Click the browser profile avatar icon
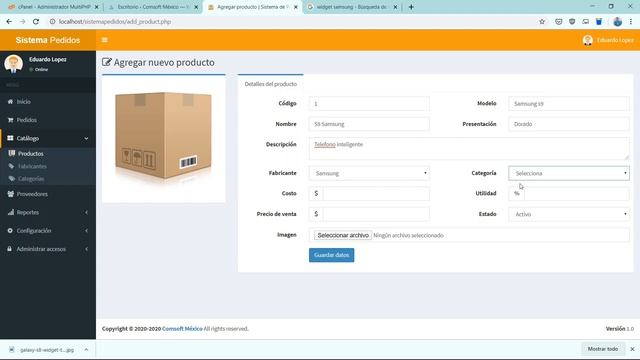Viewport: 640px width, 360px height. pyautogui.click(x=618, y=22)
